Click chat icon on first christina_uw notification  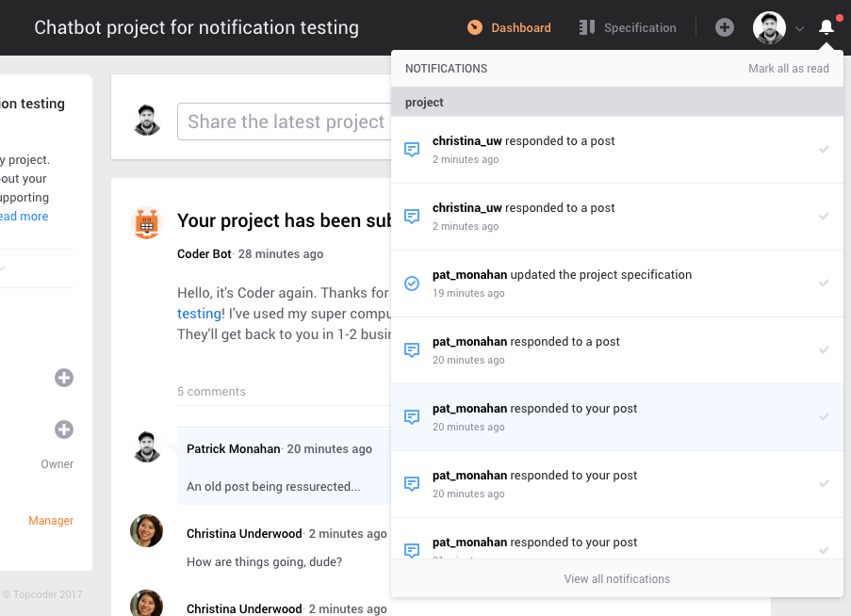412,149
